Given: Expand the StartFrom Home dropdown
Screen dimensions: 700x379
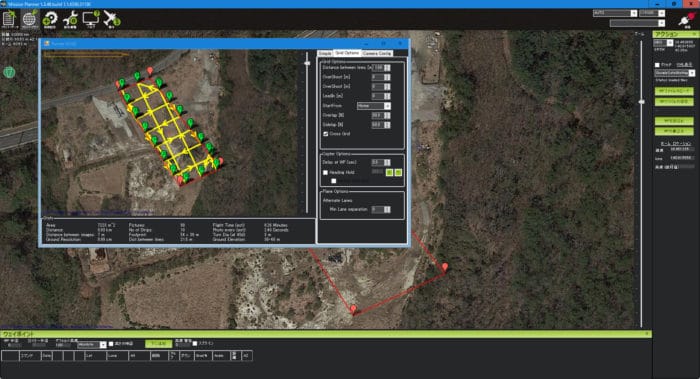Looking at the screenshot, I should [x=374, y=106].
